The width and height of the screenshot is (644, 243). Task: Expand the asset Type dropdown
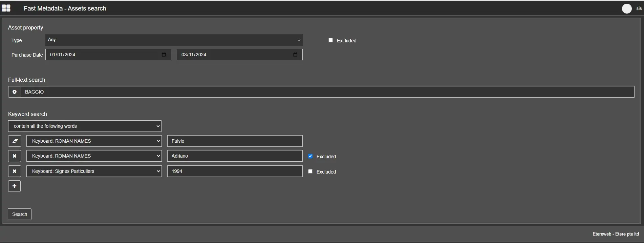(174, 40)
